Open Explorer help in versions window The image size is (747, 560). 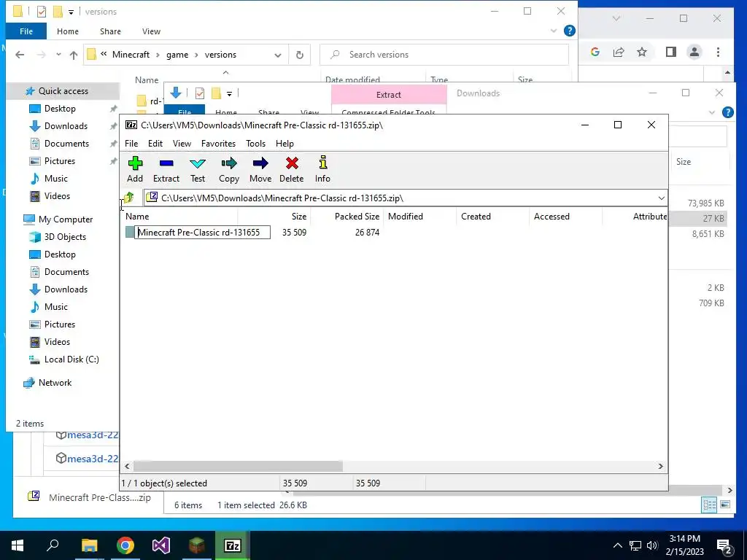[x=569, y=31]
